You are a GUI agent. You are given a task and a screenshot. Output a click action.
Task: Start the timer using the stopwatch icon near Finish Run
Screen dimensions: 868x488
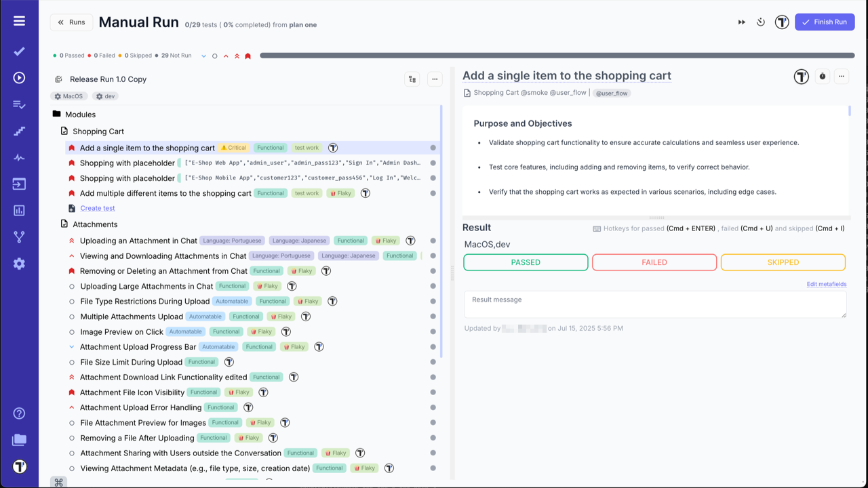click(760, 22)
